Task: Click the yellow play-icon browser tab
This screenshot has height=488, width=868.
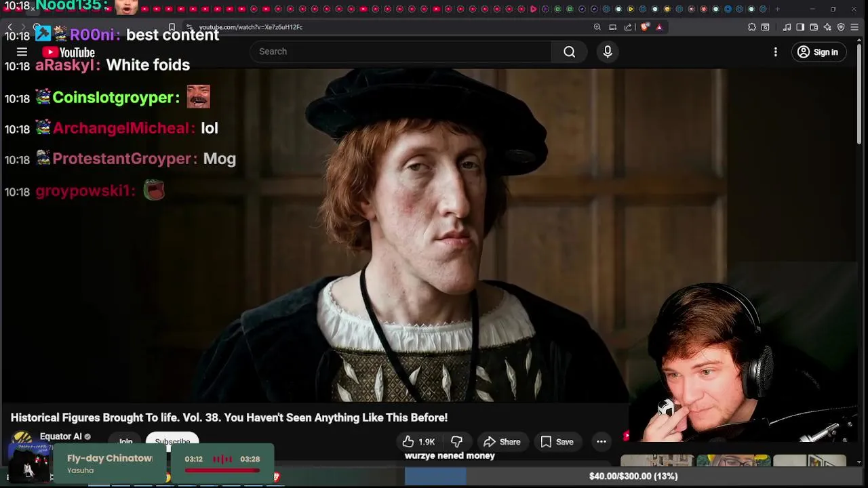Action: pyautogui.click(x=630, y=9)
